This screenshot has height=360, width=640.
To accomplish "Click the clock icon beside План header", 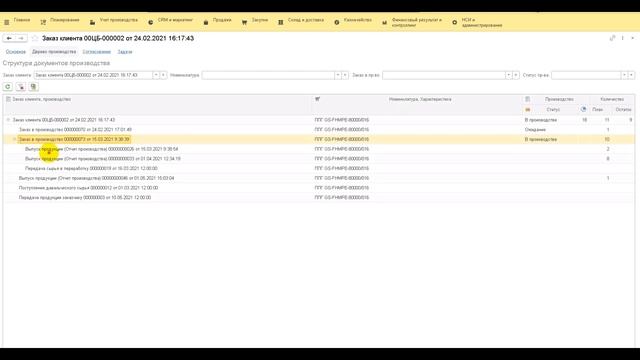I will click(583, 109).
